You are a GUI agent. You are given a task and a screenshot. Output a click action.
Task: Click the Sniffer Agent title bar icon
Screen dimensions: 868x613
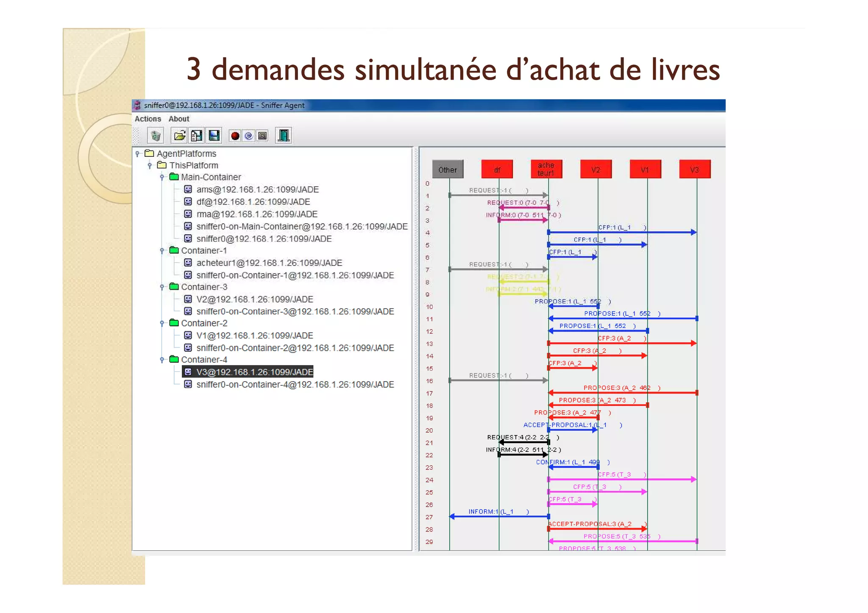[x=137, y=105]
